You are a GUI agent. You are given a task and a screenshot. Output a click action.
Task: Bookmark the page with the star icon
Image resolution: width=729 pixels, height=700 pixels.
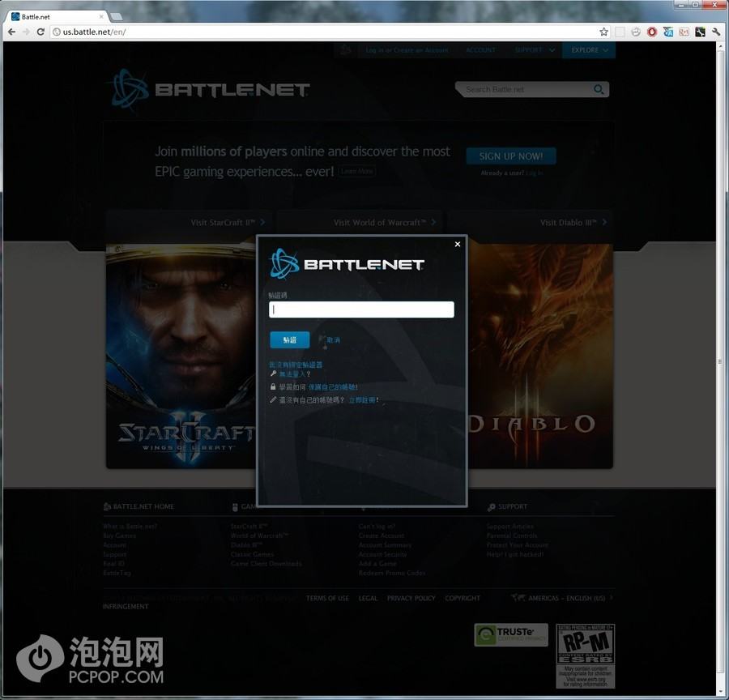(603, 32)
